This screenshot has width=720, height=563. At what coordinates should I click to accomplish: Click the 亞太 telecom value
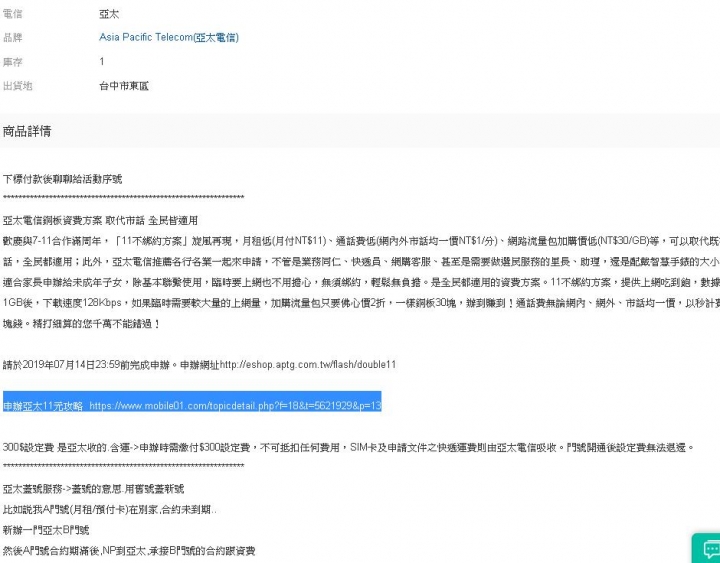tap(109, 14)
